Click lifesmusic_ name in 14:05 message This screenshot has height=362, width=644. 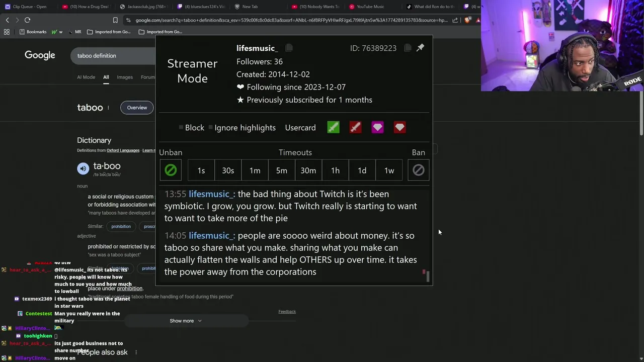(212, 236)
